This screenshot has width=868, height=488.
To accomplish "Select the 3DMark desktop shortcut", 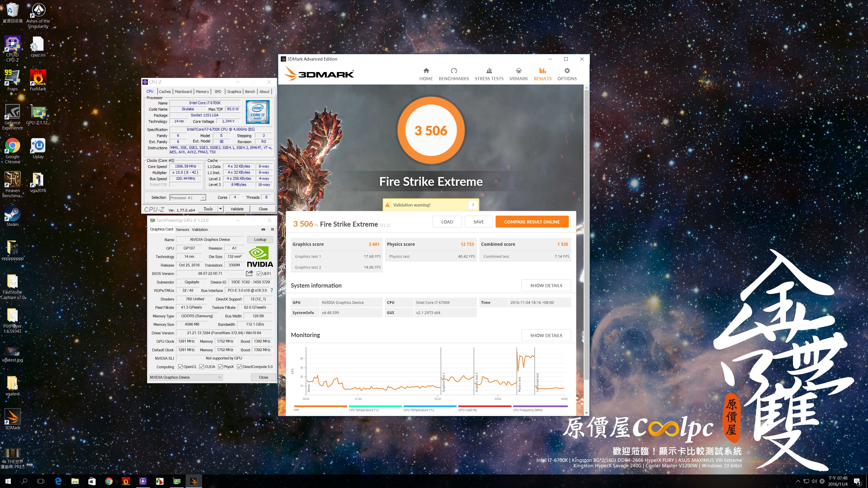I will pos(12,419).
